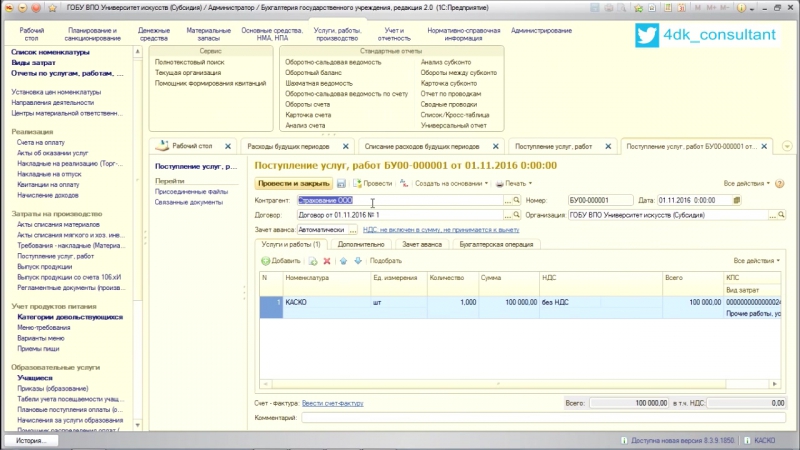Open the Материальные запасы section
The image size is (800, 450).
[x=208, y=36]
